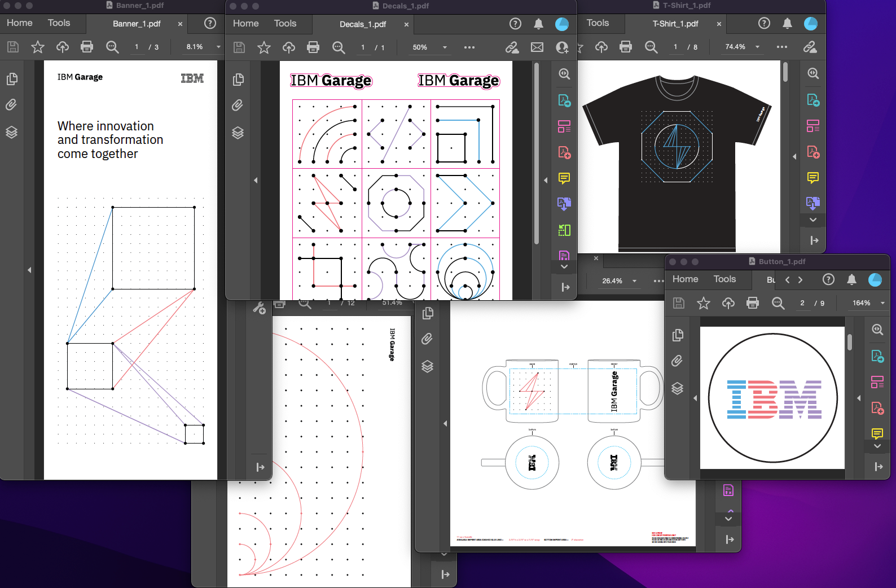The width and height of the screenshot is (896, 588).
Task: Click Save icon in Banner window
Action: click(13, 47)
